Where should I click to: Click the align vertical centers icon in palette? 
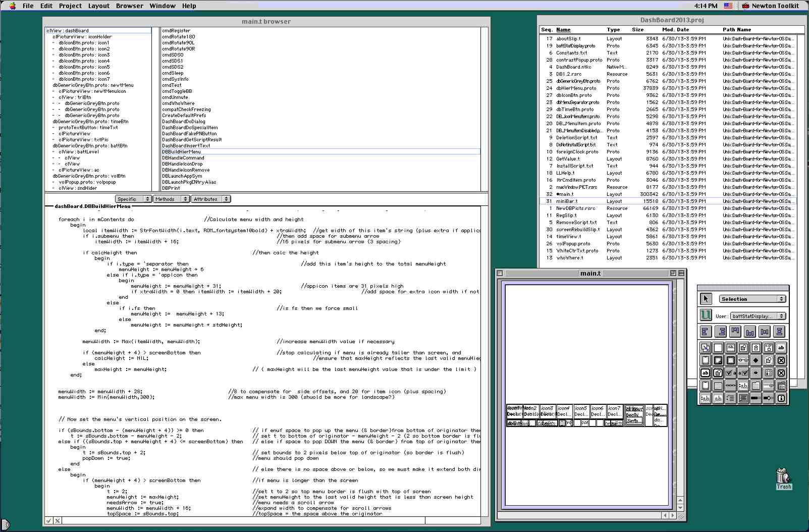pos(765,332)
